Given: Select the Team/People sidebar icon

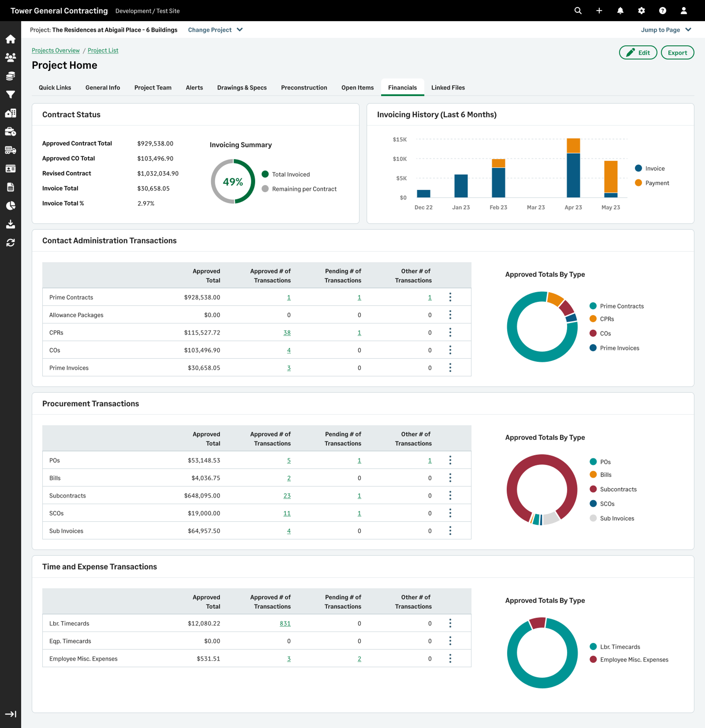Looking at the screenshot, I should pos(11,58).
